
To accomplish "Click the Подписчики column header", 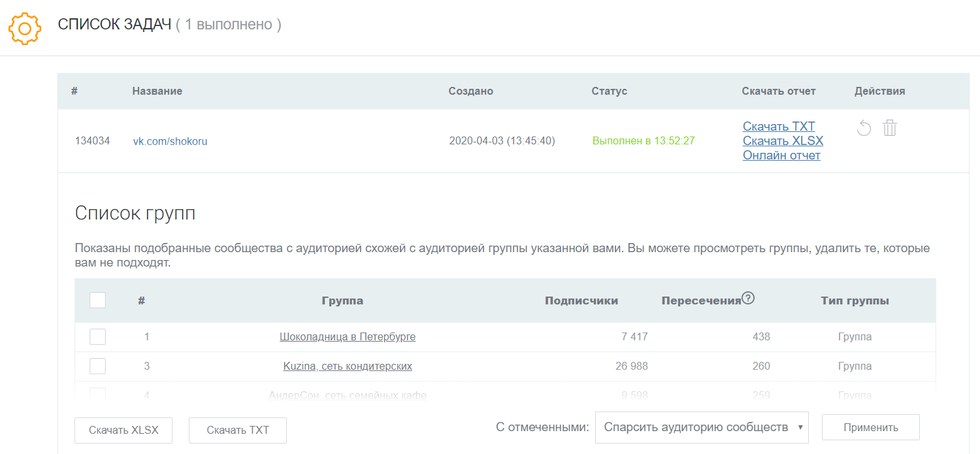I will (581, 300).
